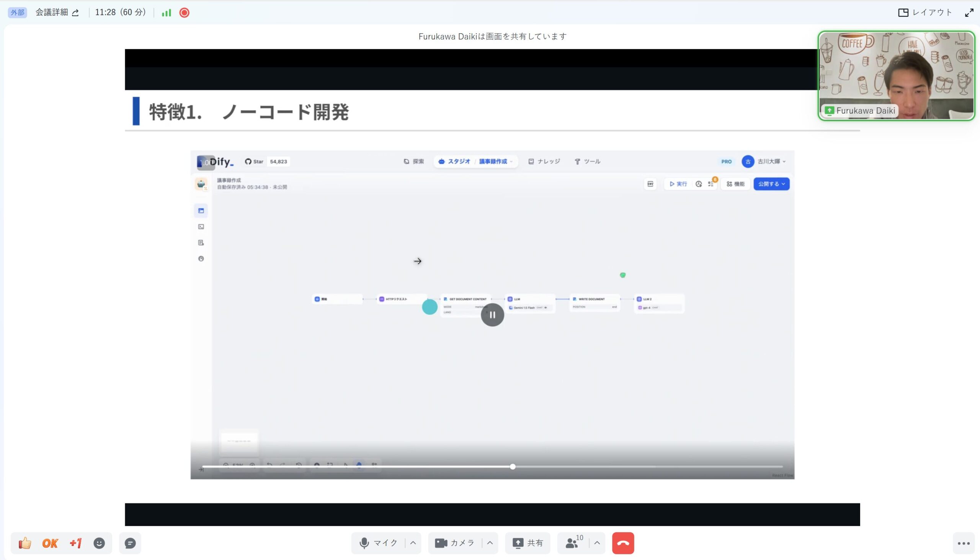Check the green network signal indicator
Screen dimensions: 980x560
point(166,13)
